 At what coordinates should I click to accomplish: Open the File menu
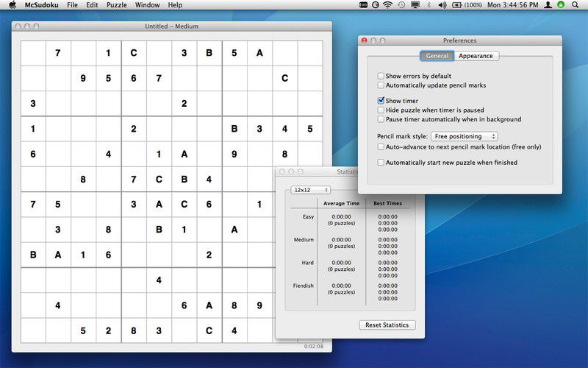72,5
